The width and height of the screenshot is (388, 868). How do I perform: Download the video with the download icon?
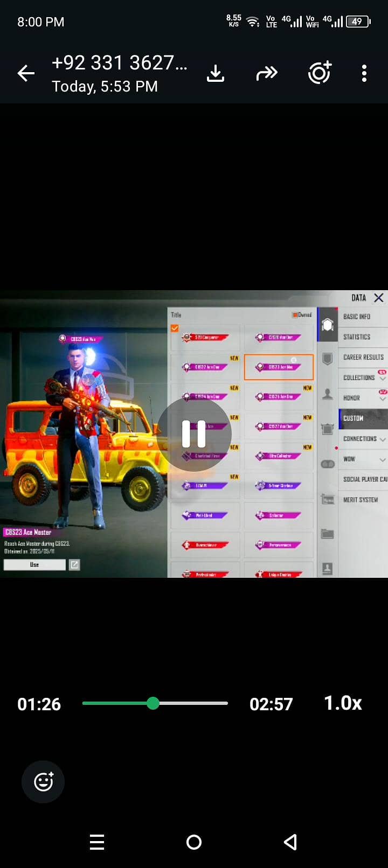coord(216,73)
